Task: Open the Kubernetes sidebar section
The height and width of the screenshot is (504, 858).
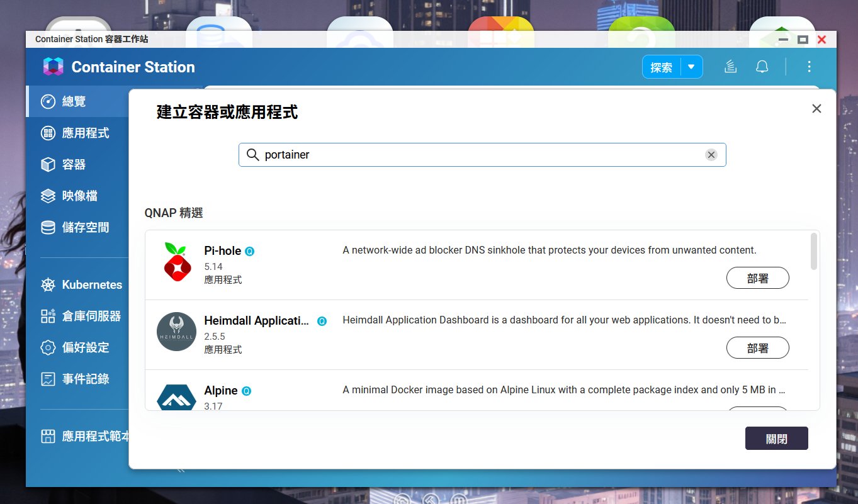Action: [77, 284]
